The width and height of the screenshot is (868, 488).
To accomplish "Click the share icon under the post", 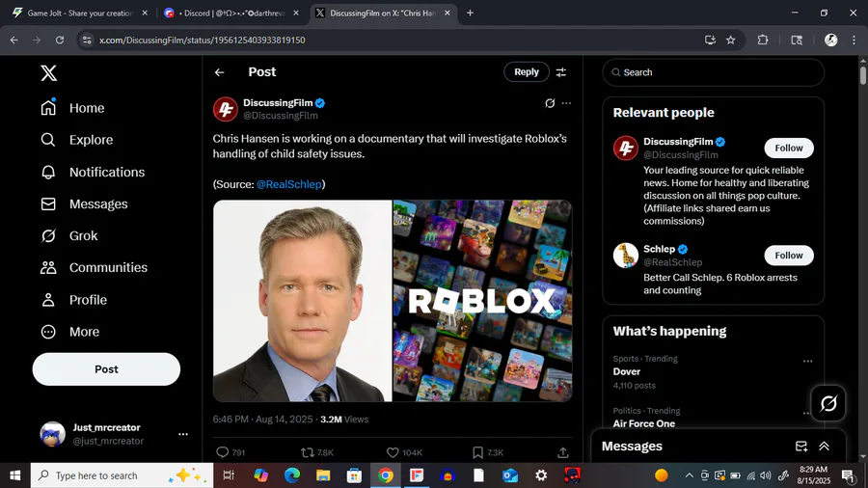I will tap(563, 452).
